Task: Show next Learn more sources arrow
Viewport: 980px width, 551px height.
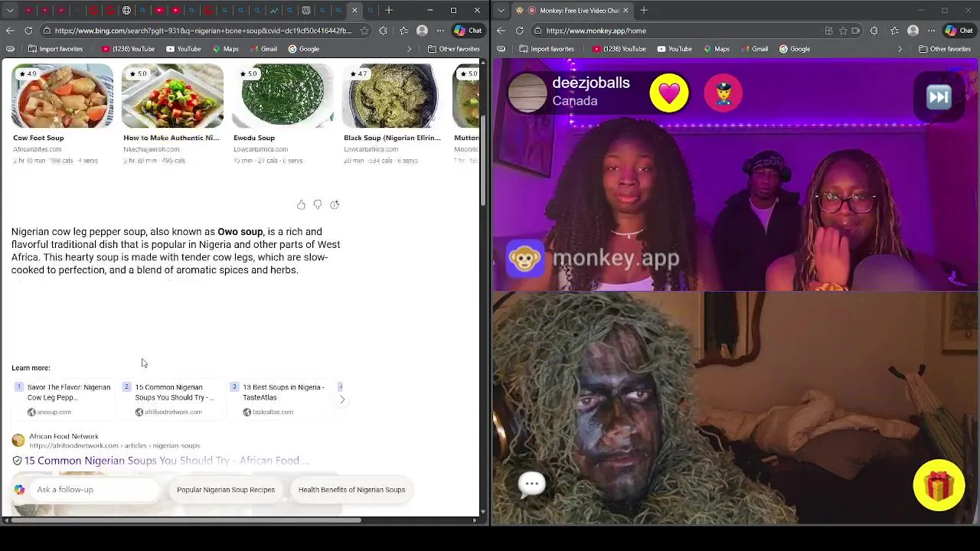Action: coord(342,399)
